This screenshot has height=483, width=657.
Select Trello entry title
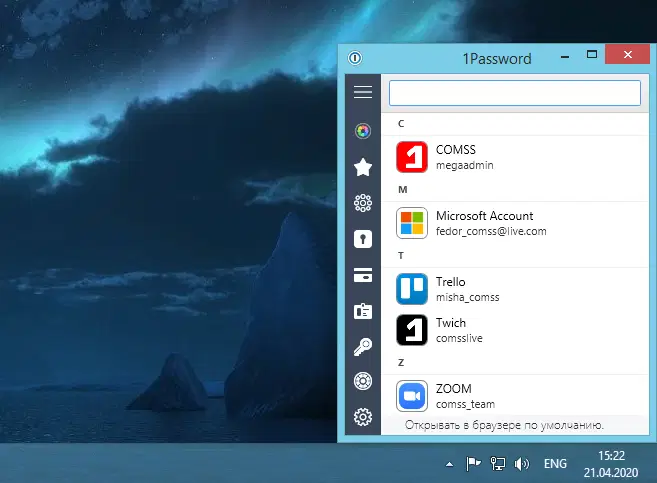[x=450, y=282]
